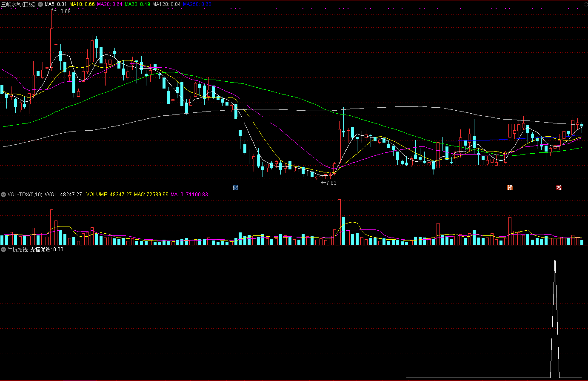Click the volume MA5: 72589.66 label
The width and height of the screenshot is (588, 381).
(x=151, y=195)
